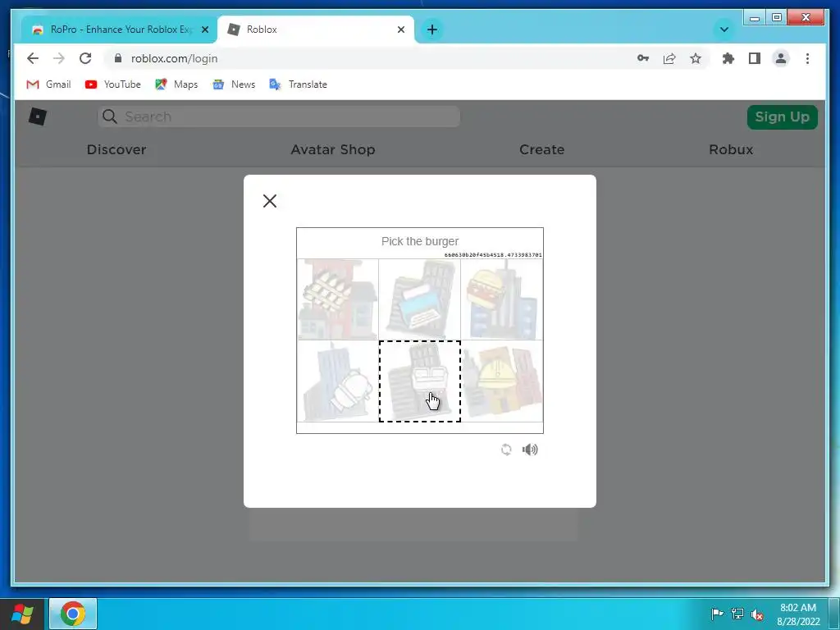Expand the tab search dropdown
The image size is (840, 630).
point(724,30)
